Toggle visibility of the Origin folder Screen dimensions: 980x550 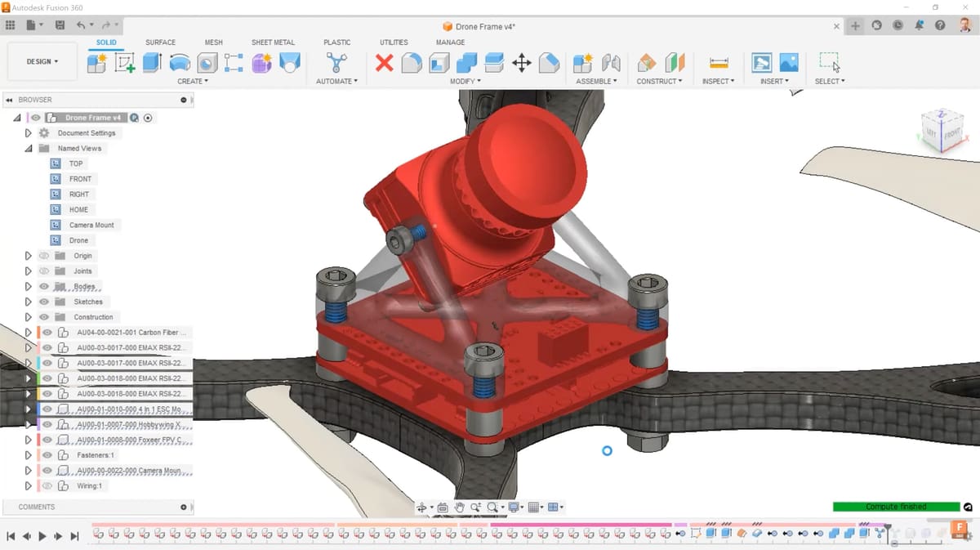[44, 256]
